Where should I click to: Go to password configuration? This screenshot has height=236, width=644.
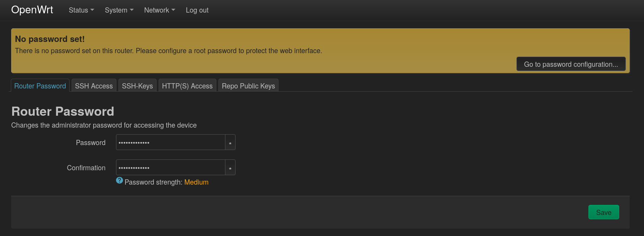571,64
